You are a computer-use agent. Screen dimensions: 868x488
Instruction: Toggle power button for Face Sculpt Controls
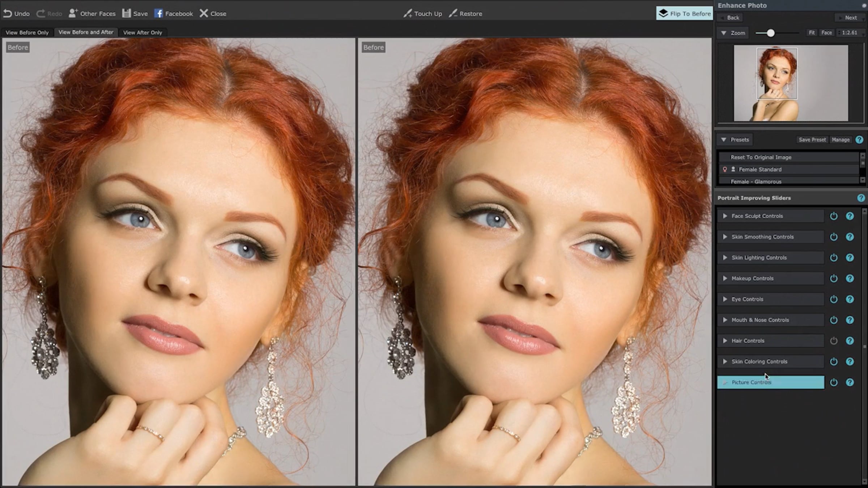(834, 216)
